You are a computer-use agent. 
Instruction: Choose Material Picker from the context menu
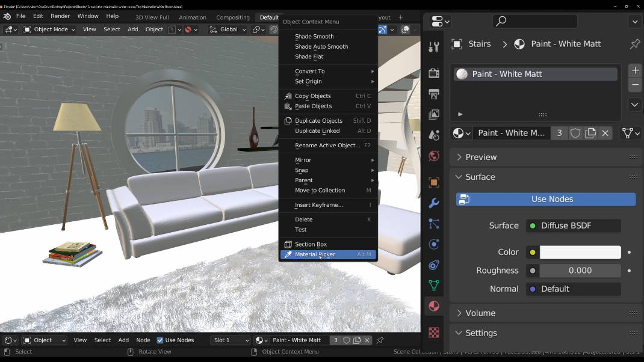click(x=315, y=254)
